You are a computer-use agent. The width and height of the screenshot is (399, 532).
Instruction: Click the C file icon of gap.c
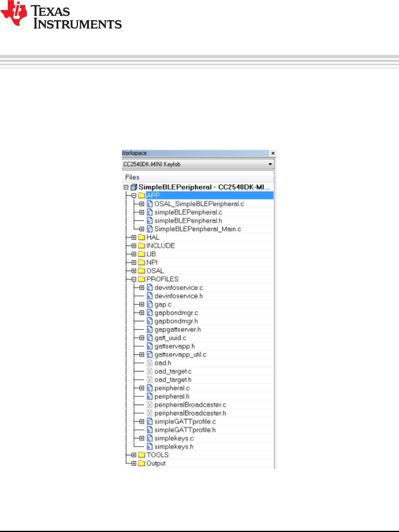150,304
